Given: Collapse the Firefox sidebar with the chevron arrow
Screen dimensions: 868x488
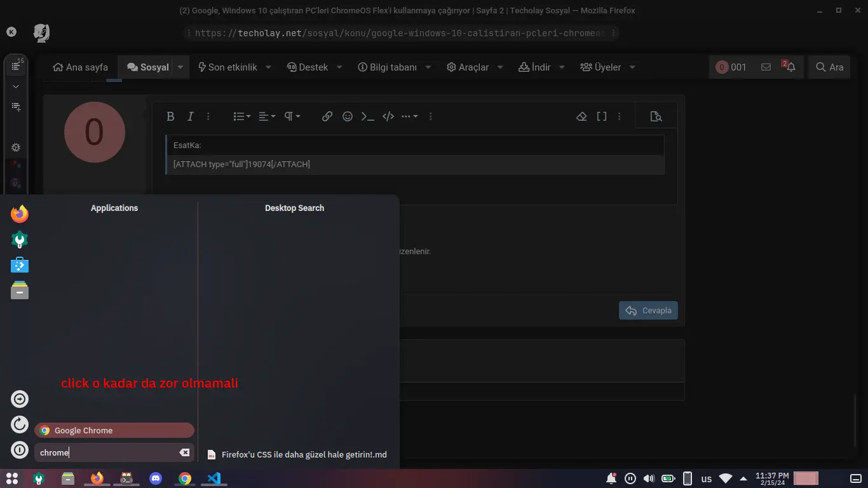Looking at the screenshot, I should [x=16, y=86].
